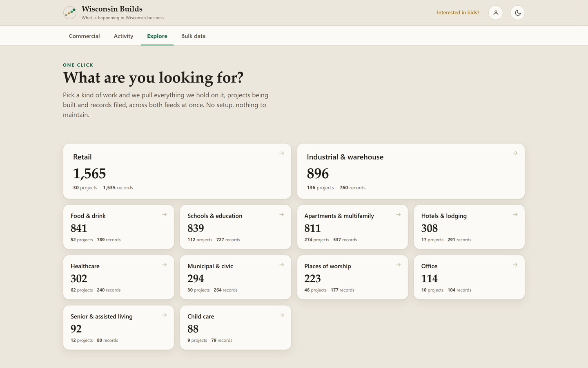Click the arrow on Senior & assisted living card
Viewport: 588px width, 368px height.
click(165, 315)
